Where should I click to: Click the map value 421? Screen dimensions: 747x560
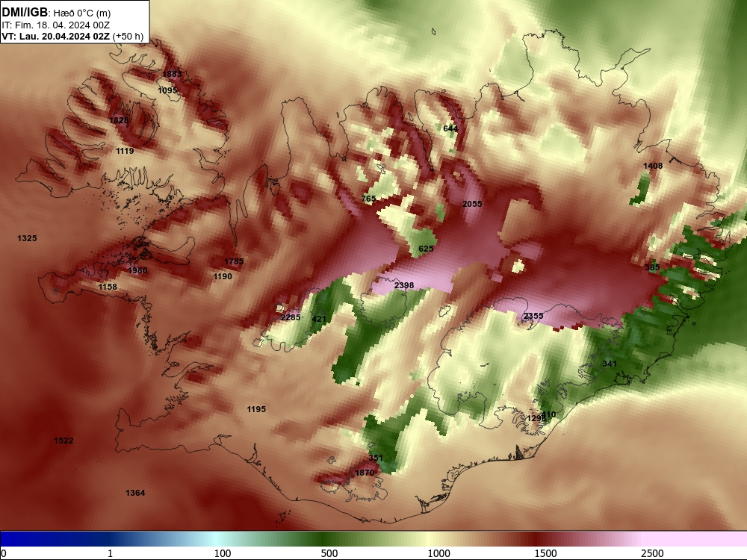coord(319,319)
